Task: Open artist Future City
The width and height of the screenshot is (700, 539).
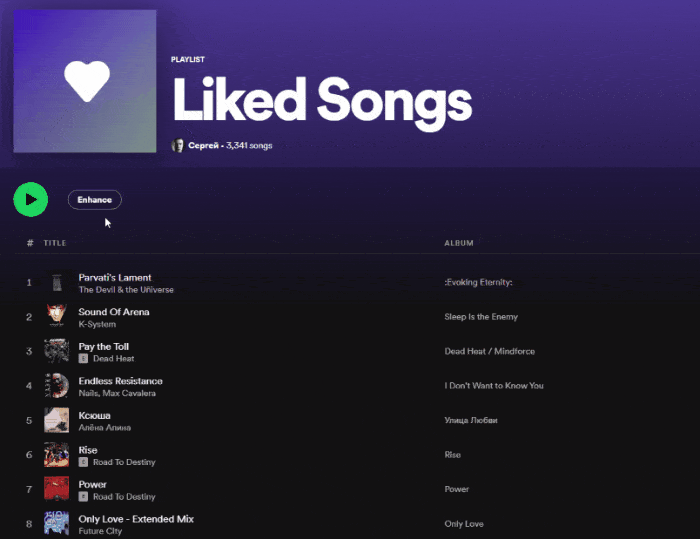Action: click(100, 531)
